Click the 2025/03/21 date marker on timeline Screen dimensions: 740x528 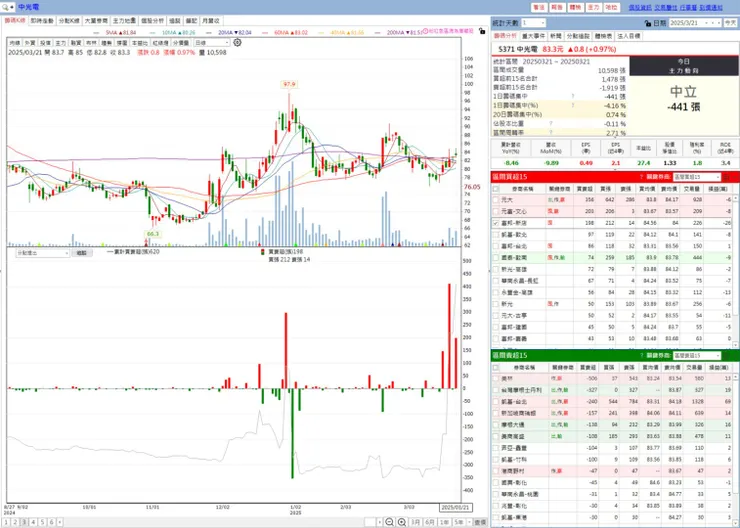tap(455, 507)
